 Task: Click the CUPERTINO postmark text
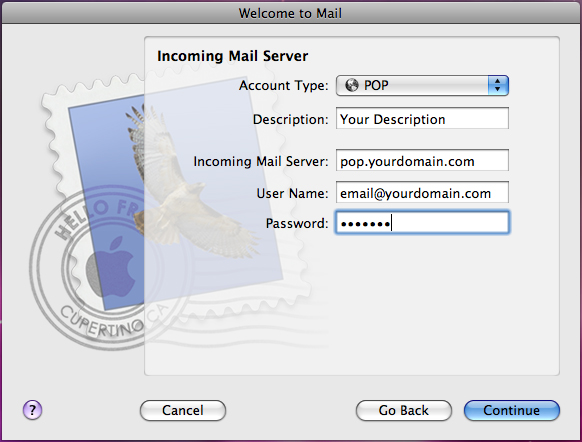[102, 322]
